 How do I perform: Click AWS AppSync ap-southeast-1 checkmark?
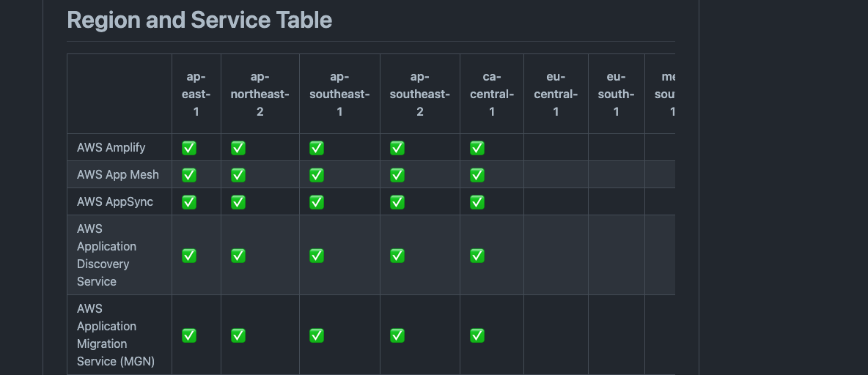click(317, 202)
